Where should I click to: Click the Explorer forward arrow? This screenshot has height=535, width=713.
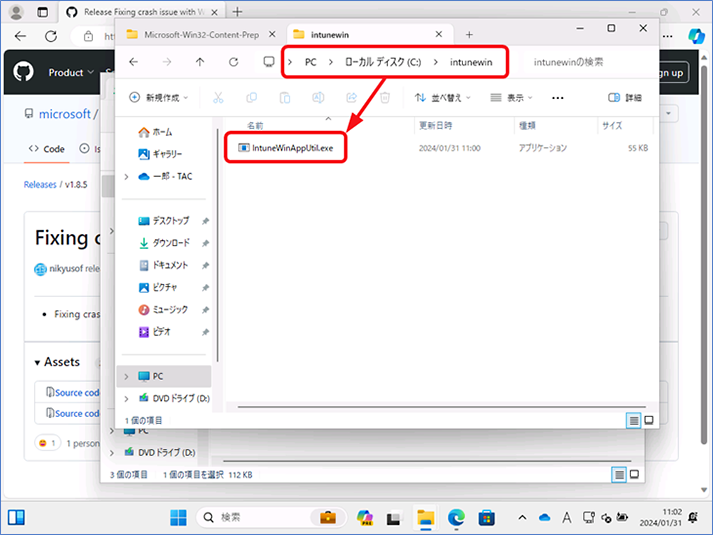(x=167, y=62)
